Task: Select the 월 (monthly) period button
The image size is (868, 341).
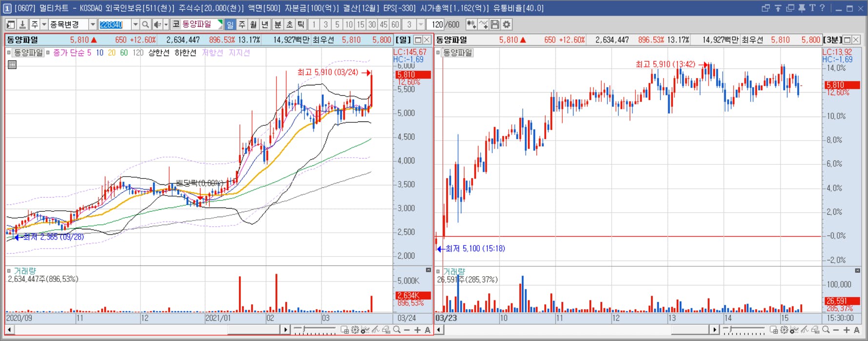Action: pos(254,24)
